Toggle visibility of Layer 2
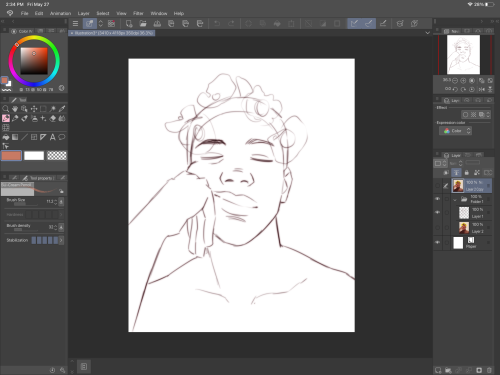The image size is (500, 375). (x=437, y=228)
